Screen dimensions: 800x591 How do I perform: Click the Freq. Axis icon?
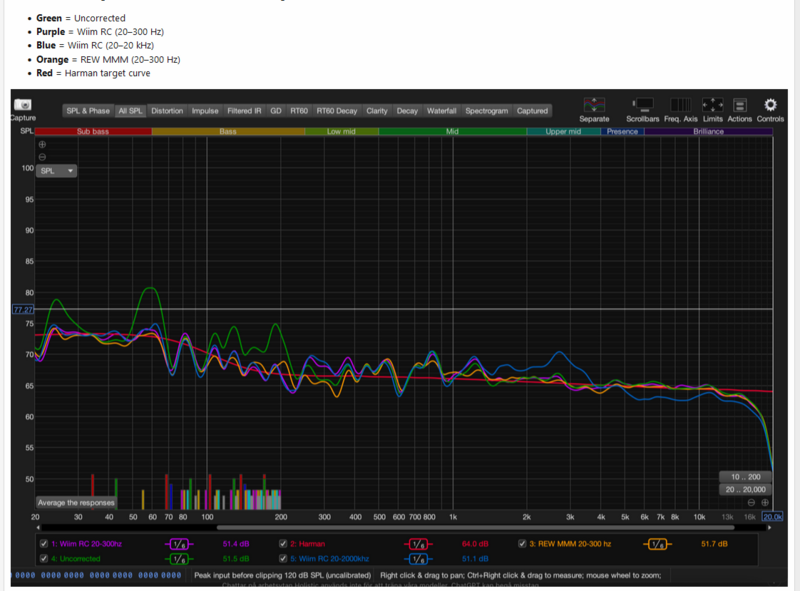(680, 105)
